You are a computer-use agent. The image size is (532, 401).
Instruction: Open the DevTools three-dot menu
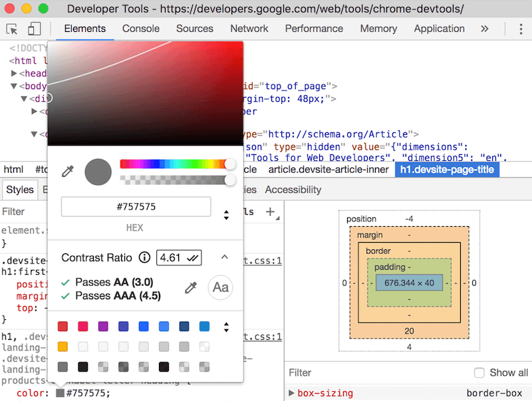pos(520,29)
